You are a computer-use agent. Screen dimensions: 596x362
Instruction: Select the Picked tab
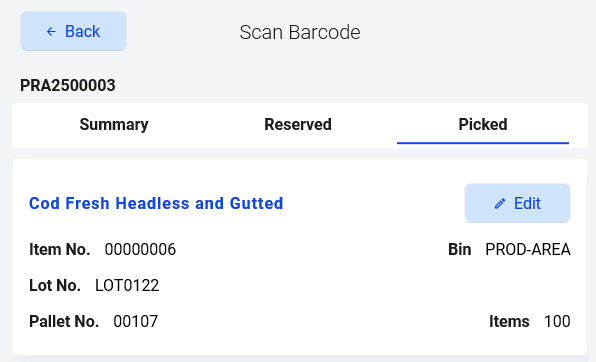(x=483, y=125)
